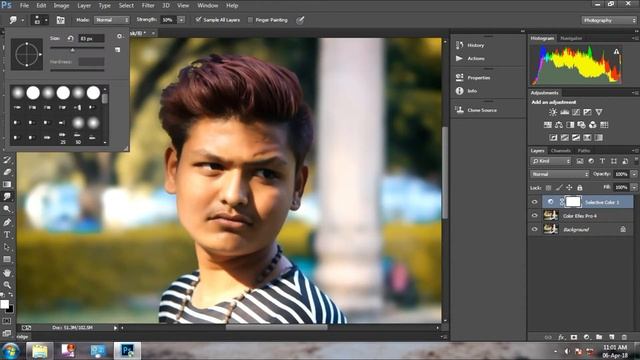Add a Levels adjustment
The image size is (640, 360).
point(564,112)
